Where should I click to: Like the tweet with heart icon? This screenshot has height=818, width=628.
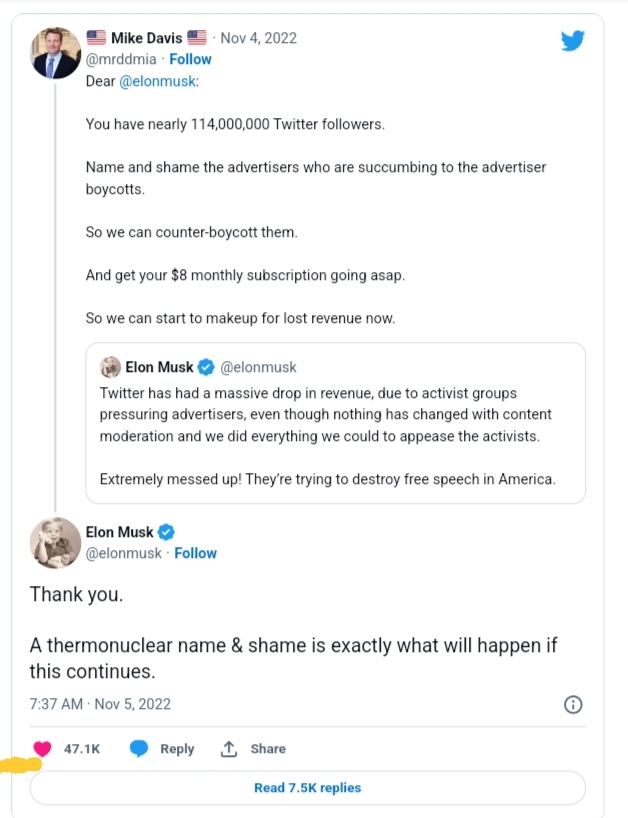click(42, 748)
